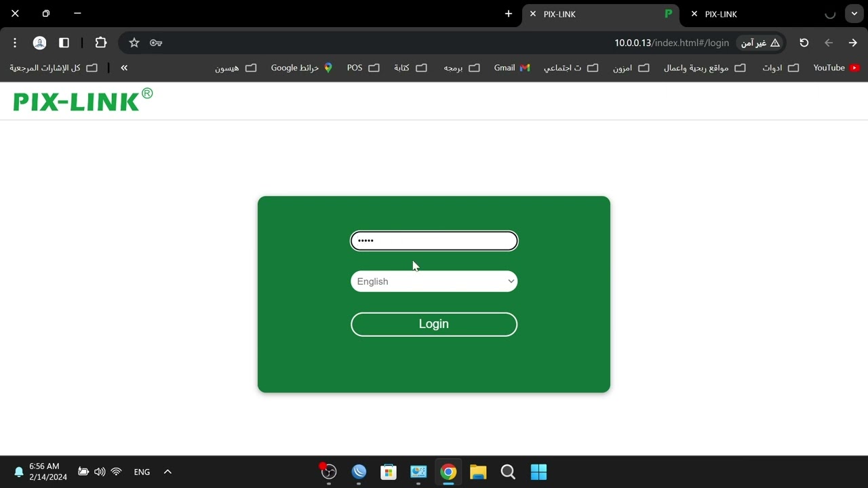The image size is (868, 488).
Task: Click the PIX-LINK logo
Action: (83, 100)
